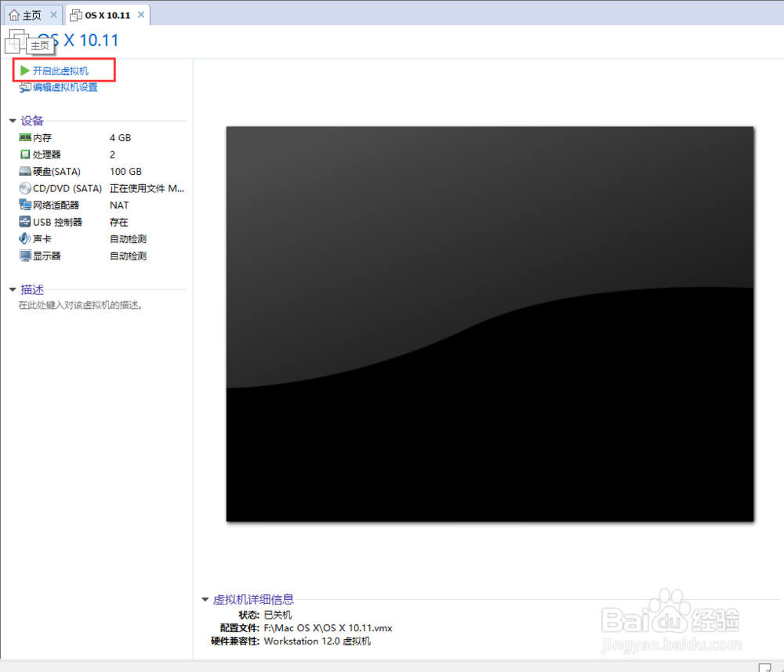The width and height of the screenshot is (784, 672).
Task: Click the 4 GB memory value
Action: tap(121, 137)
